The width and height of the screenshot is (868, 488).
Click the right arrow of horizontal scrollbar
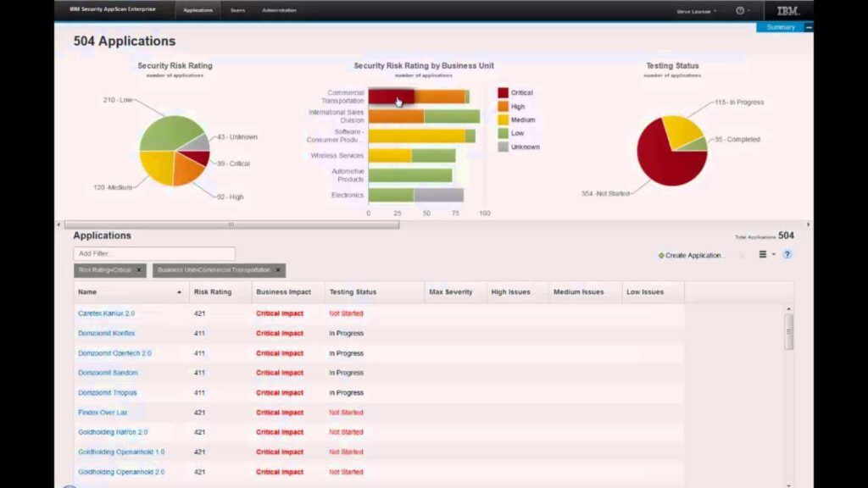click(x=808, y=225)
